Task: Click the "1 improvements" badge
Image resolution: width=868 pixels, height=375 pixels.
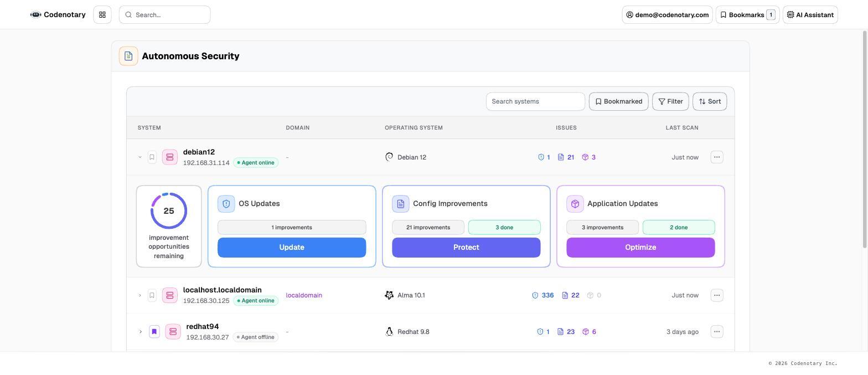Action: (x=292, y=228)
